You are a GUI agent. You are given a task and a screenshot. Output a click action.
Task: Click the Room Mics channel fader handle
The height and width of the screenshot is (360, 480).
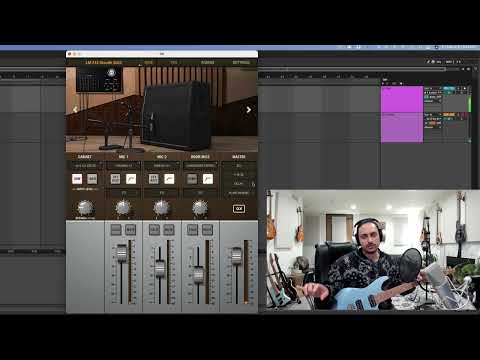click(x=198, y=274)
